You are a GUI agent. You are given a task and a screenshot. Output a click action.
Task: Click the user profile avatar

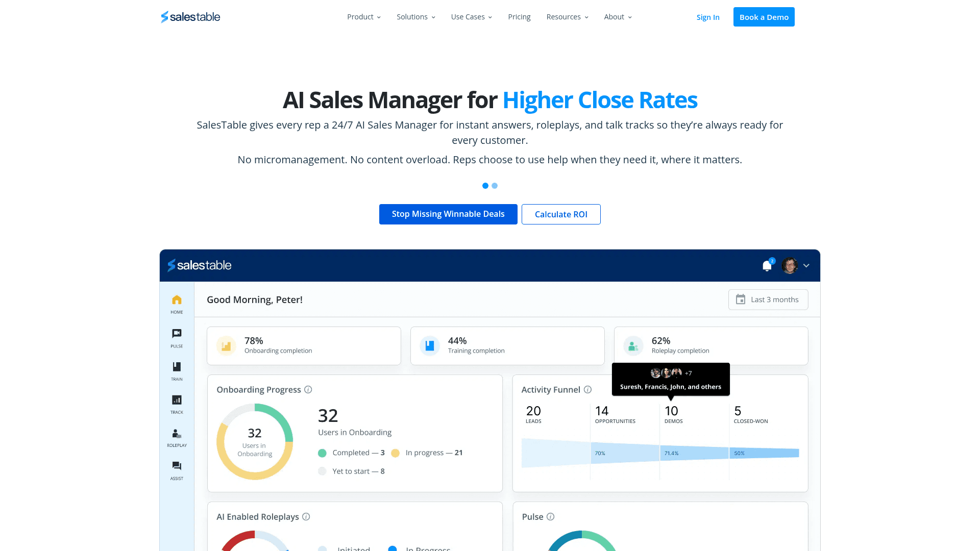[x=790, y=265]
